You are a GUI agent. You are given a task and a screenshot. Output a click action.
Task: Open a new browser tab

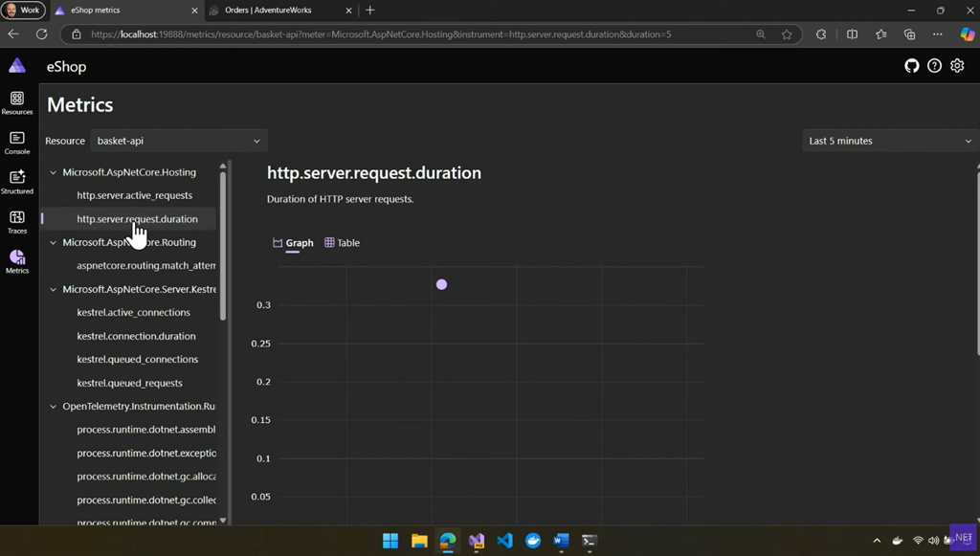click(370, 10)
